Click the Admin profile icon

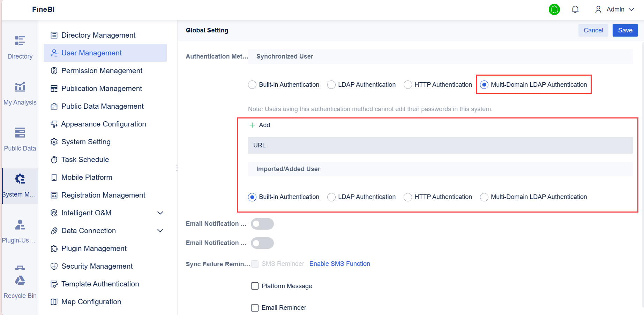pos(597,9)
